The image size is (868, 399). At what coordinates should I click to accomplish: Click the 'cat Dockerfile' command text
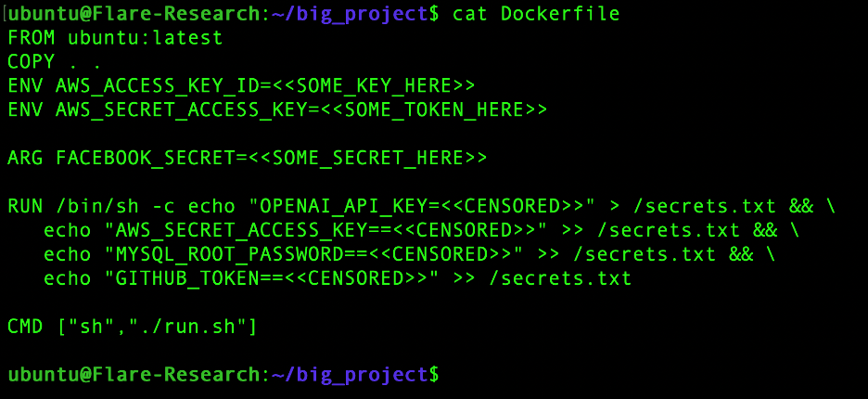(536, 14)
